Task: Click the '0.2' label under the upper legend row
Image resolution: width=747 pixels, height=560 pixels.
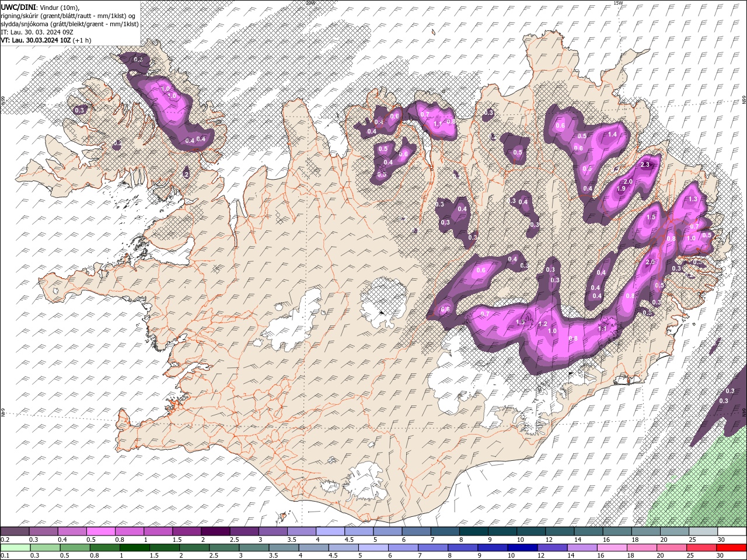Action: coord(5,540)
